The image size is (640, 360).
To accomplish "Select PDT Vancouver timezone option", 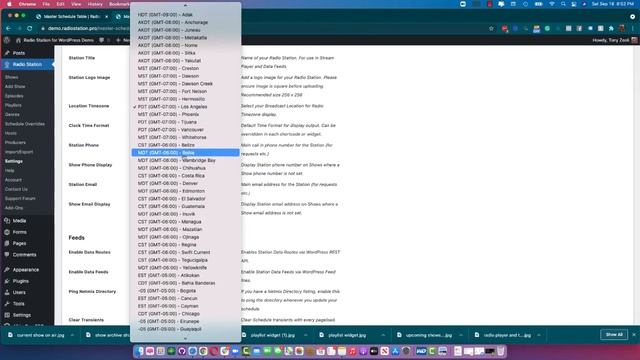I will [185, 130].
